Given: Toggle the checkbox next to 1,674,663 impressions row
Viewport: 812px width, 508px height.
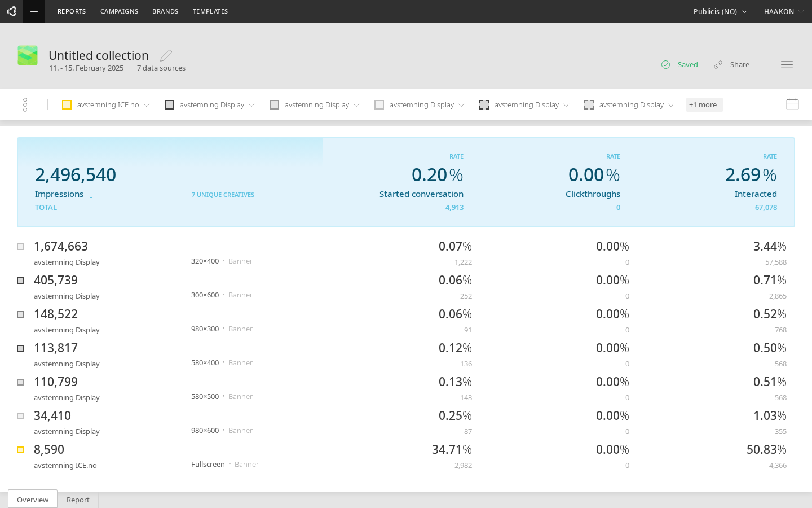Looking at the screenshot, I should 20,246.
